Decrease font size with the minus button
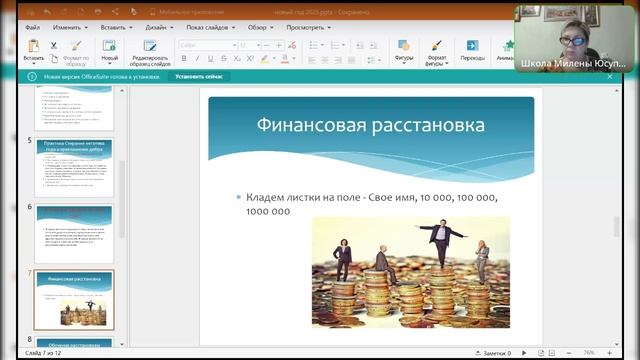 click(x=267, y=45)
